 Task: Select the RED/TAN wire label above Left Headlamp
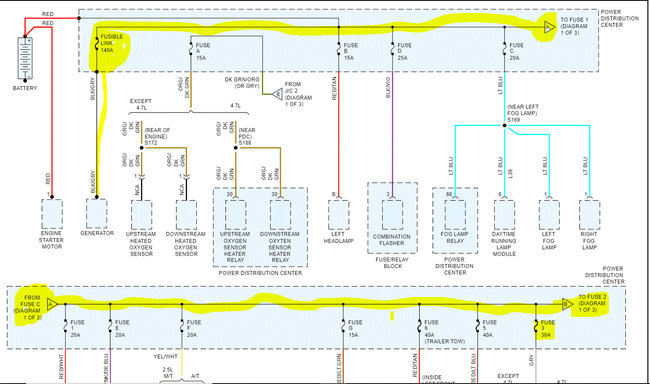335,88
